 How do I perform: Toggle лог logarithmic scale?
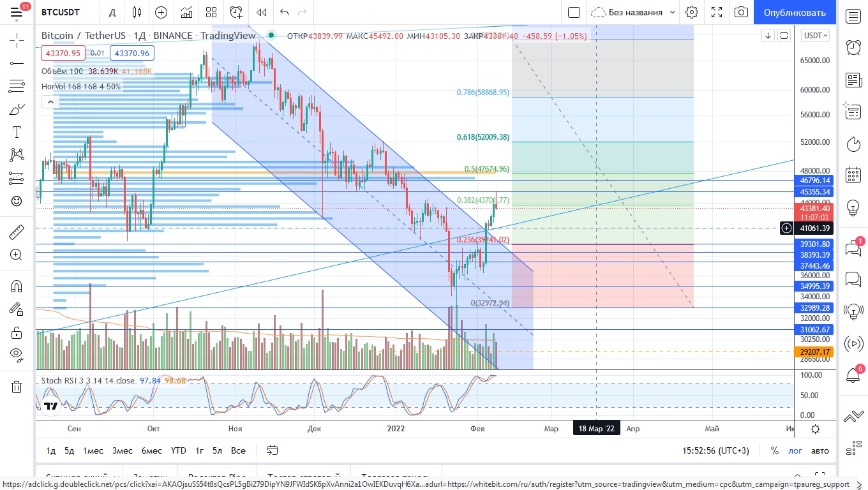tap(796, 450)
